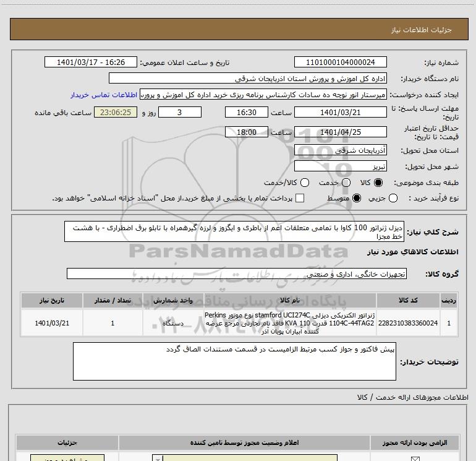The width and height of the screenshot is (476, 461).
Task: Click the buyer organization name field
Action: tap(248, 78)
